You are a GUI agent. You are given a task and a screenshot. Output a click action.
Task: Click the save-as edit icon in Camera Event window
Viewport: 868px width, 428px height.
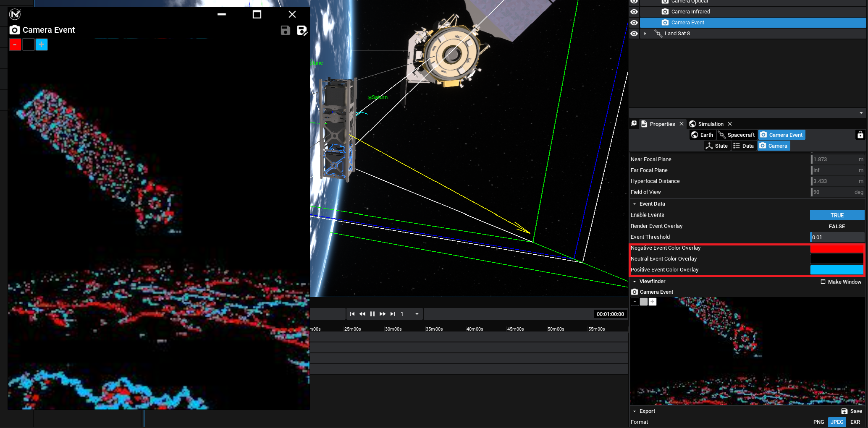click(x=302, y=30)
